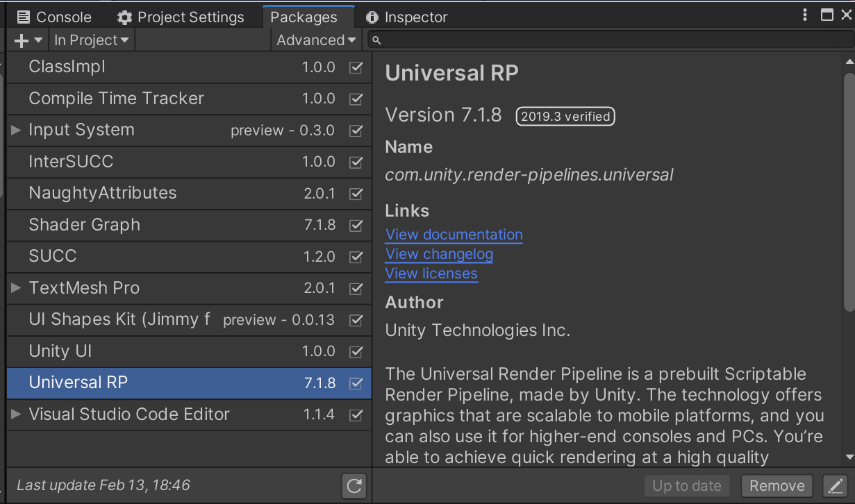Screen dimensions: 855x504
Task: Click the Remove button for Universal RP
Action: pos(777,486)
